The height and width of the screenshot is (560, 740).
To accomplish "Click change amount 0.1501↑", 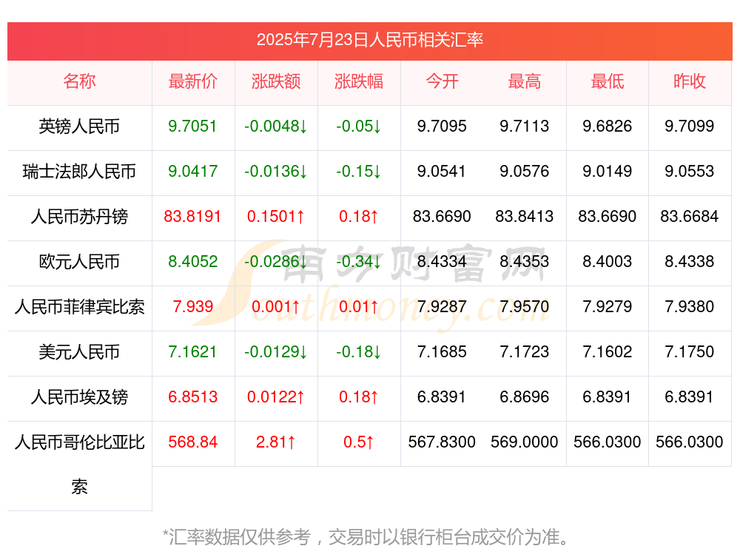I will [x=276, y=217].
